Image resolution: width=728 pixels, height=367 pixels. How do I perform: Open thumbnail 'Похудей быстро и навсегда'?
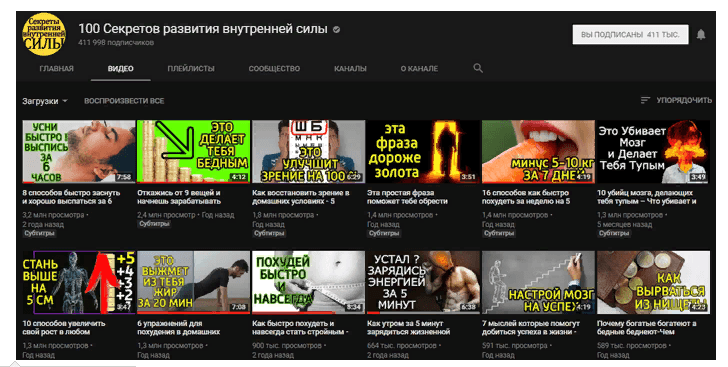(308, 282)
